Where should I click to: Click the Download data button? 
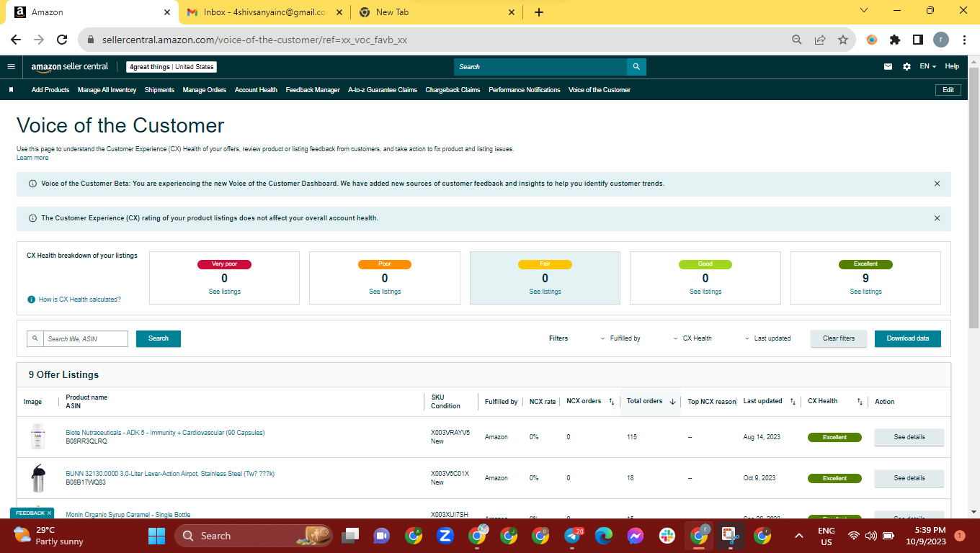pyautogui.click(x=908, y=338)
